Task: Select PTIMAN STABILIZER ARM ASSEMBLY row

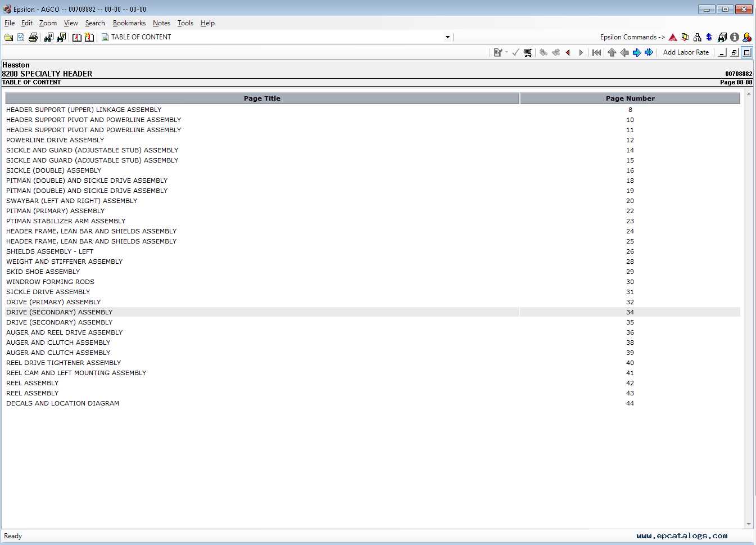Action: click(373, 221)
